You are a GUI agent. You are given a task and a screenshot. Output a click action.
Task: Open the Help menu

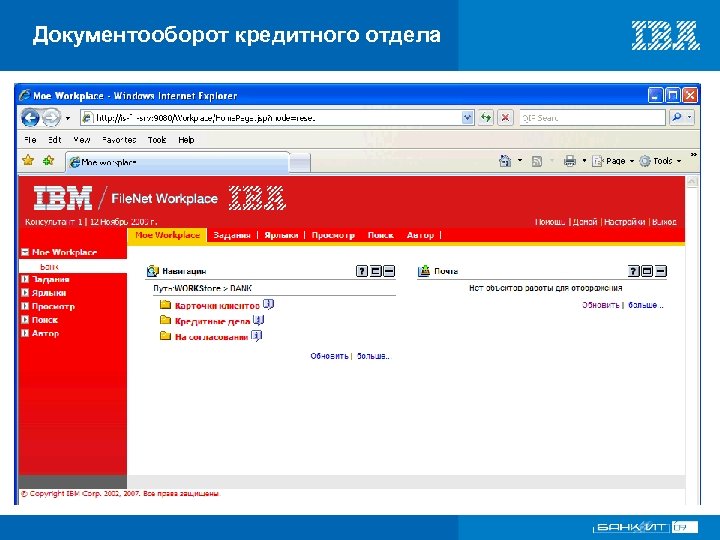point(186,140)
